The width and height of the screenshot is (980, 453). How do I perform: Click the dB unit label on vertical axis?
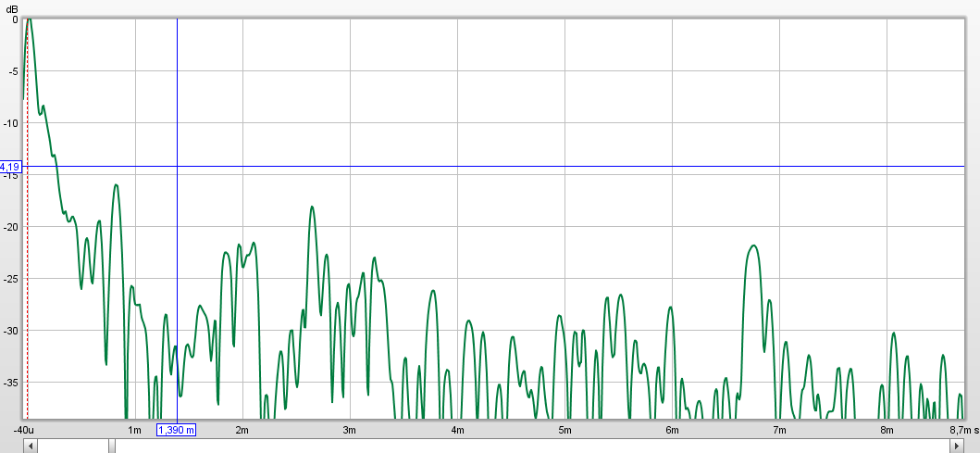click(x=11, y=8)
